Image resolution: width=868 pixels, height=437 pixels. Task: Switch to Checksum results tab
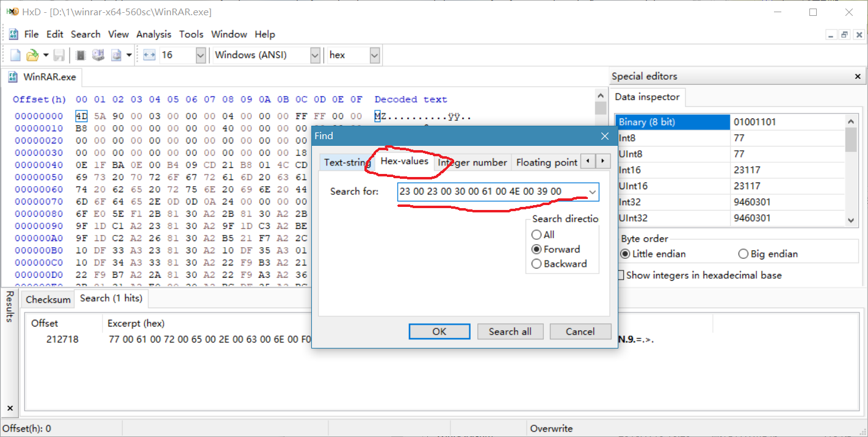point(48,299)
